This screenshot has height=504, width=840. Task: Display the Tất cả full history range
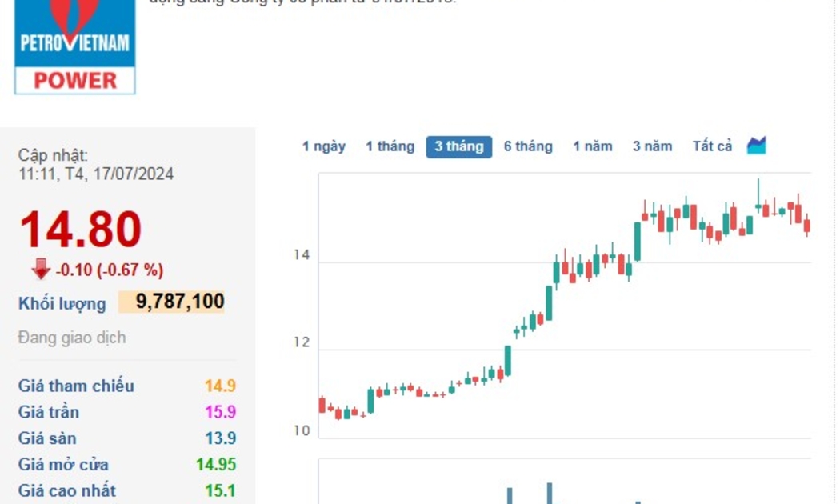(712, 146)
